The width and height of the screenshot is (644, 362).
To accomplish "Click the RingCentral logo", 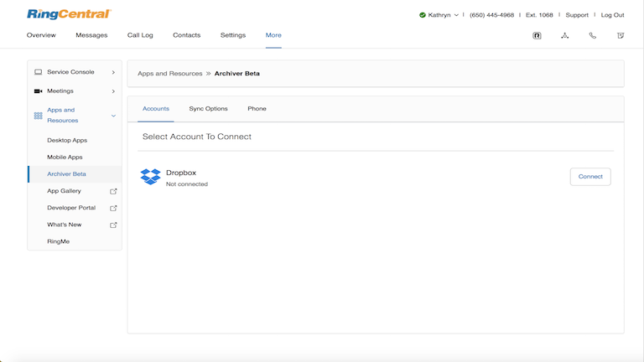I will (x=69, y=14).
